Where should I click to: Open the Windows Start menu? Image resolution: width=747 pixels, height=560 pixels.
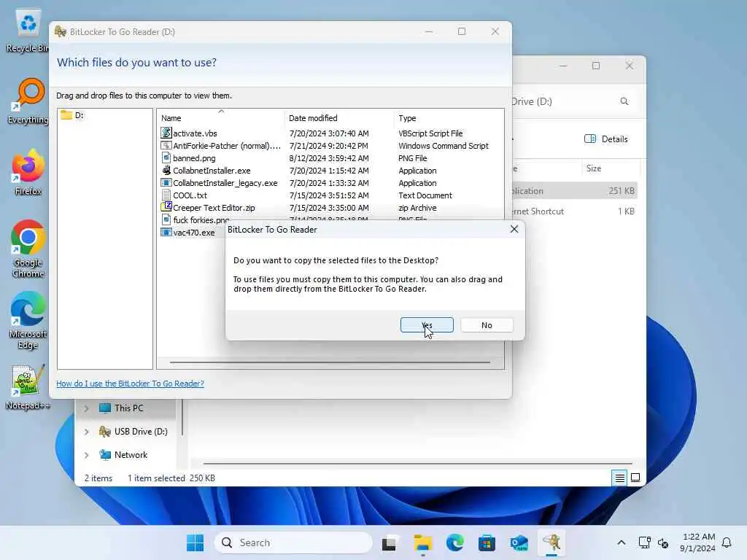point(195,542)
